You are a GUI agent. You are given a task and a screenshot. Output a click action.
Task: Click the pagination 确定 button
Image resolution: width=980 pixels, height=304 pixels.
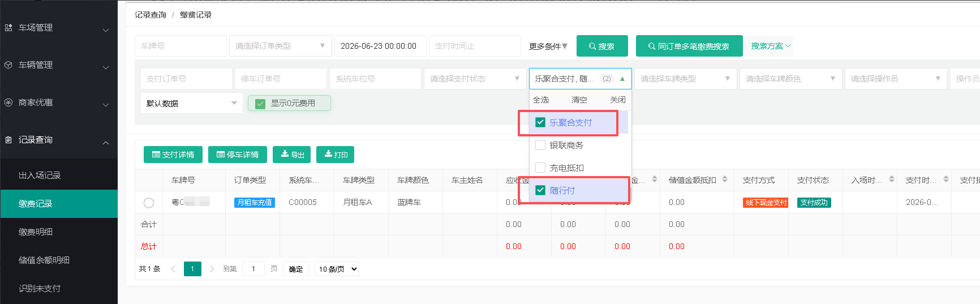point(296,269)
